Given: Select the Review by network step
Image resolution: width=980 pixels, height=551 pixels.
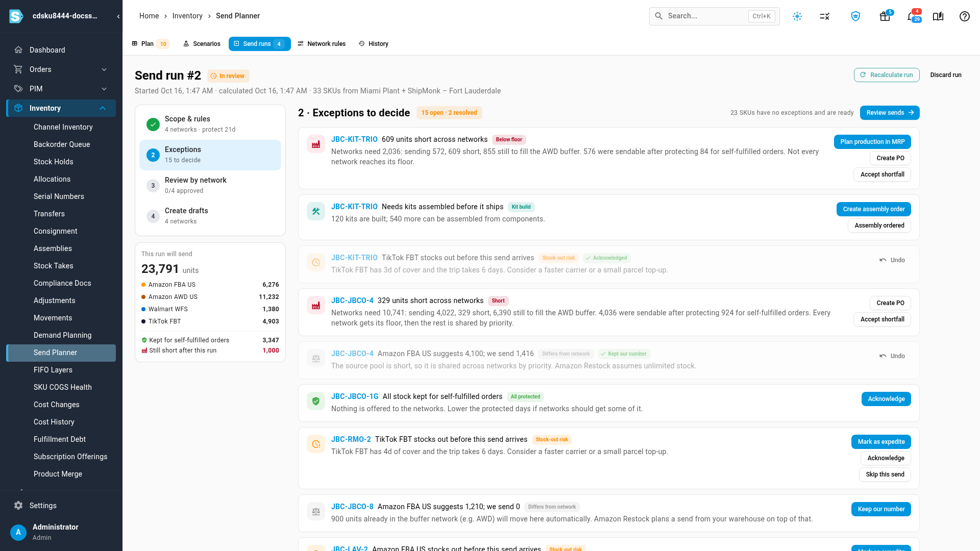Looking at the screenshot, I should [210, 185].
